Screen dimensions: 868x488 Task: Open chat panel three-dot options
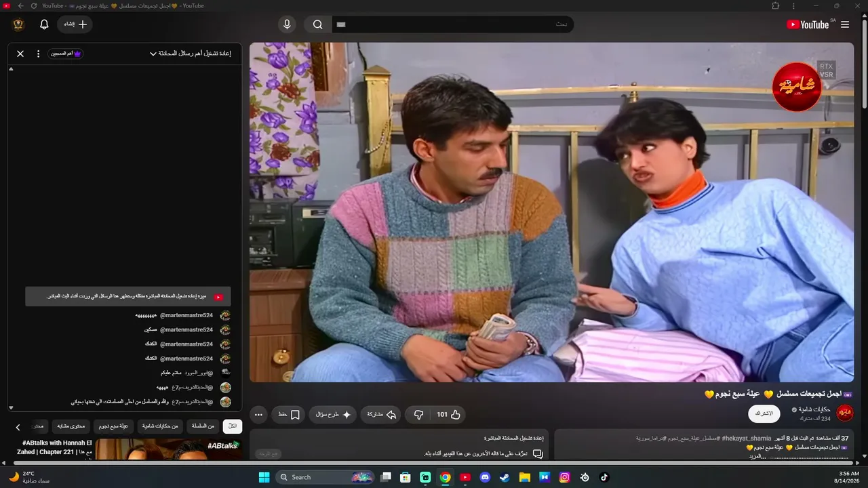pyautogui.click(x=38, y=54)
